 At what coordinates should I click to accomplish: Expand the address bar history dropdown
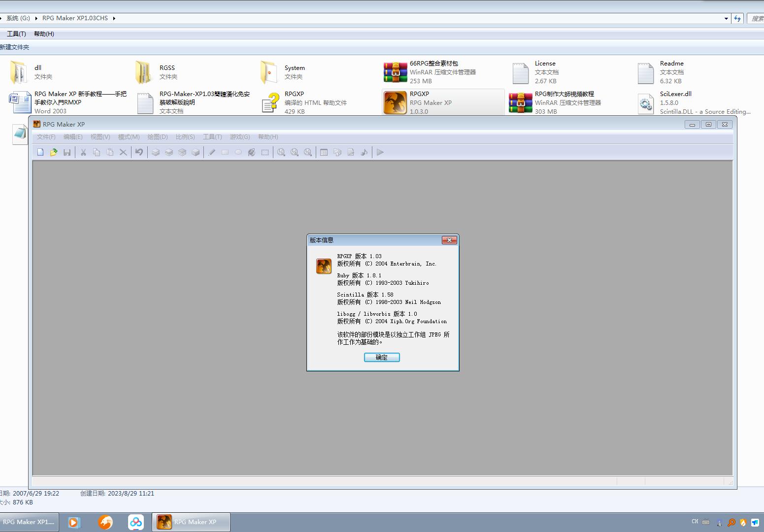tap(726, 19)
